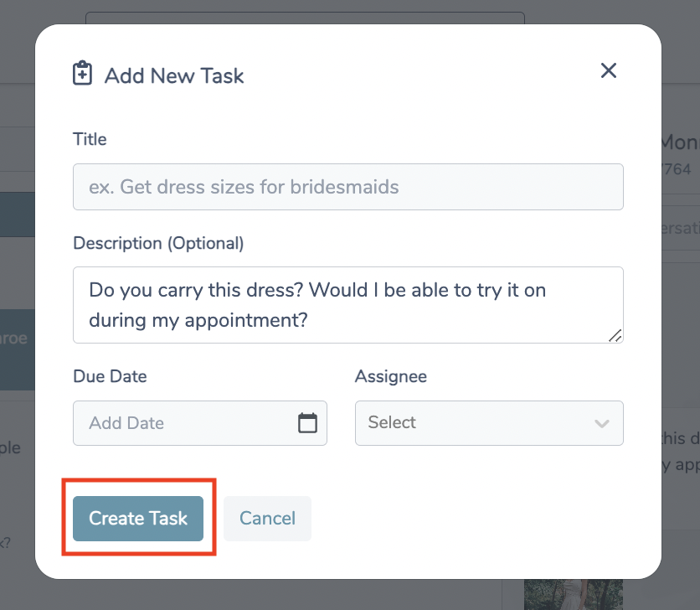Click the Create Task button
Viewport: 700px width, 610px height.
tap(138, 518)
